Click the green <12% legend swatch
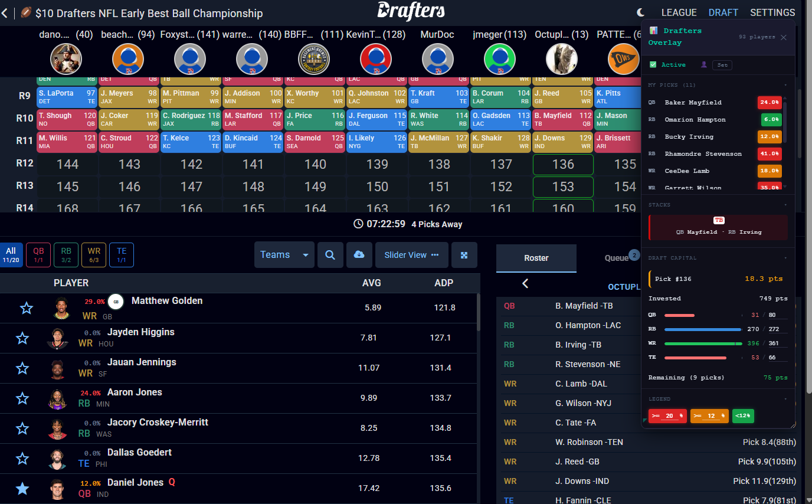 tap(743, 416)
